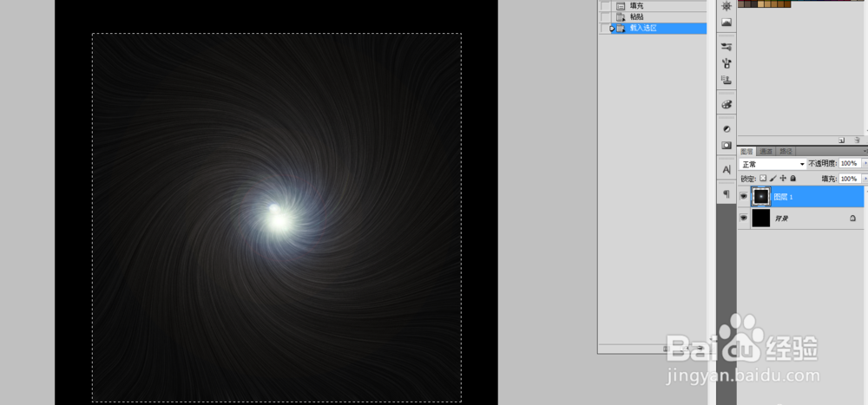Click the action step icon beside 粘贴
The height and width of the screenshot is (405, 868).
pos(621,17)
